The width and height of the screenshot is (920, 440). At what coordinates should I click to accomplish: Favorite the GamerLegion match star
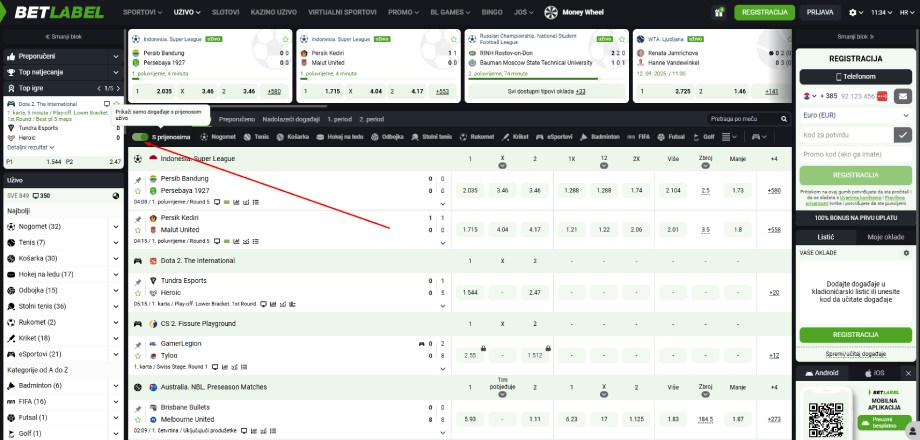coord(138,356)
